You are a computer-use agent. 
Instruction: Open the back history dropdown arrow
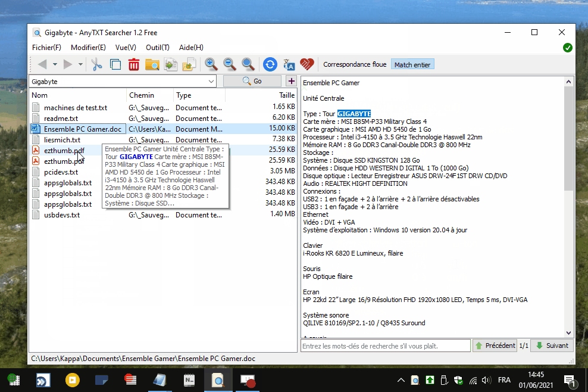pos(55,64)
